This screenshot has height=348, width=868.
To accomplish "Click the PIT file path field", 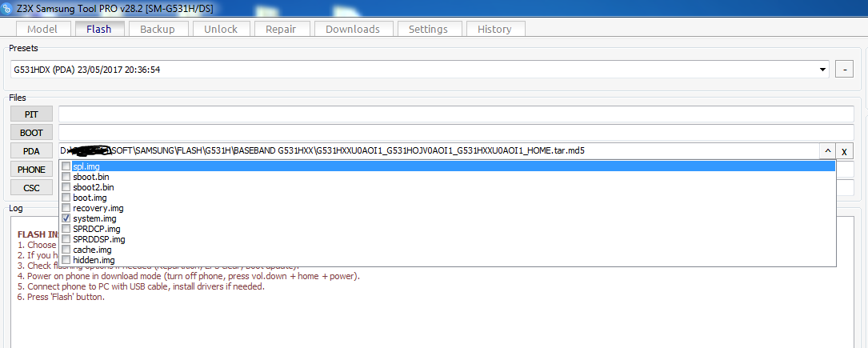I will click(x=456, y=114).
